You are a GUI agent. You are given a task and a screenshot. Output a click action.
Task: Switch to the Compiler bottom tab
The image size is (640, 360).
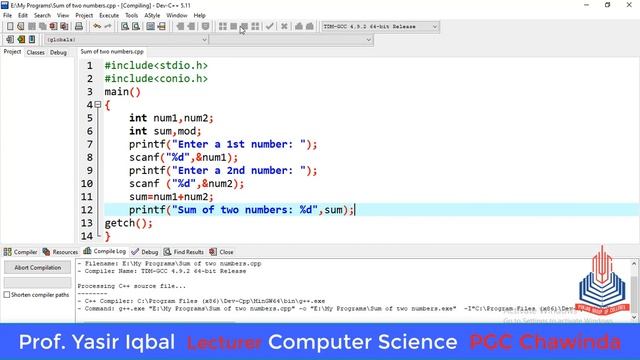(20, 252)
